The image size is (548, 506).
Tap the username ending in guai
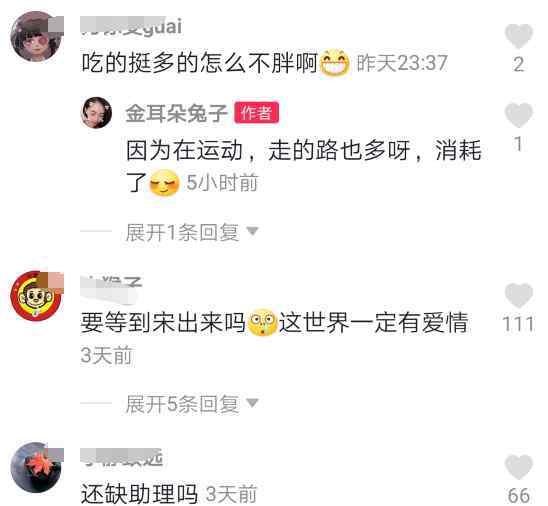(x=131, y=26)
